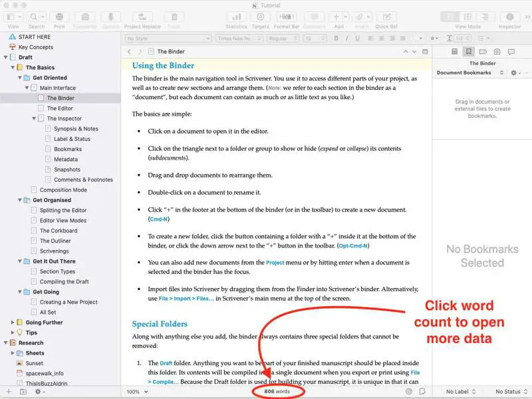Select START HERE in binder

(x=35, y=37)
